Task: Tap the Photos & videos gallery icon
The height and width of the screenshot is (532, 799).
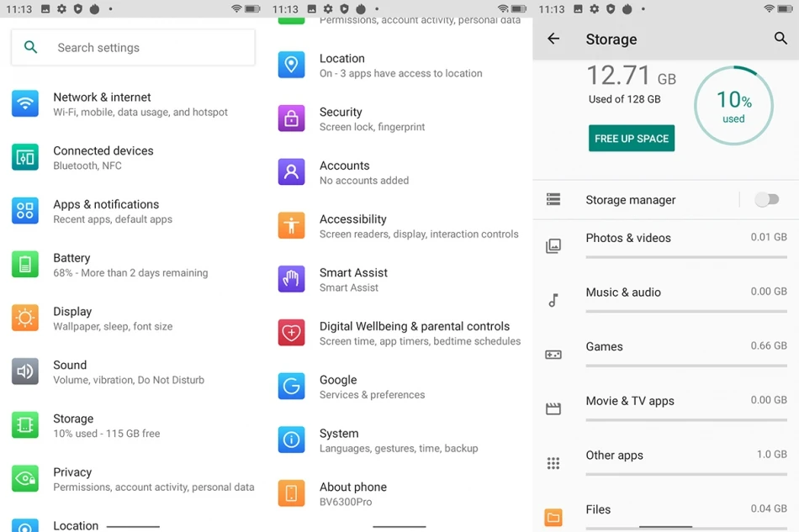Action: tap(553, 246)
